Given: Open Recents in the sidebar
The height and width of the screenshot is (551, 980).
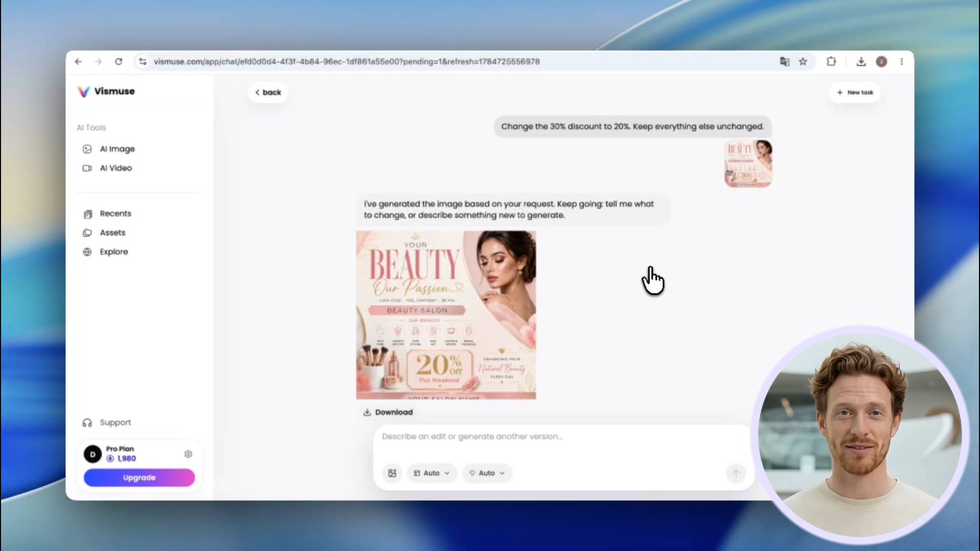Looking at the screenshot, I should tap(107, 214).
